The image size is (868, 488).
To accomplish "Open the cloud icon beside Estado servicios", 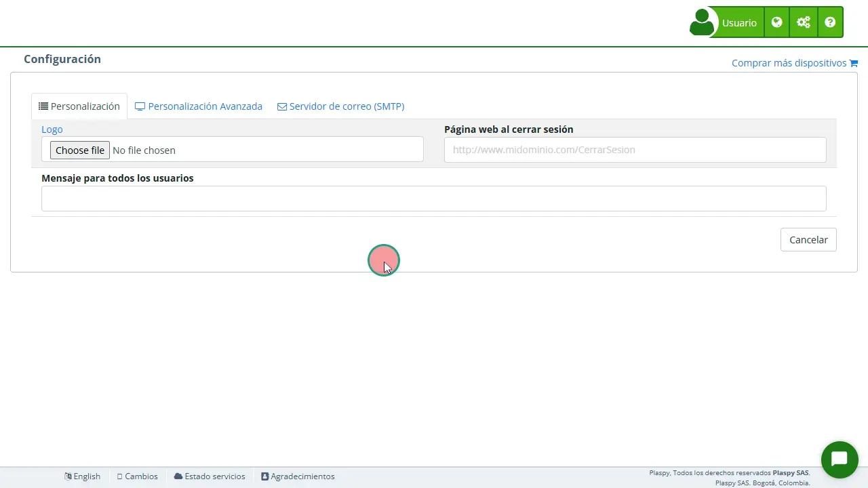I will [x=178, y=476].
